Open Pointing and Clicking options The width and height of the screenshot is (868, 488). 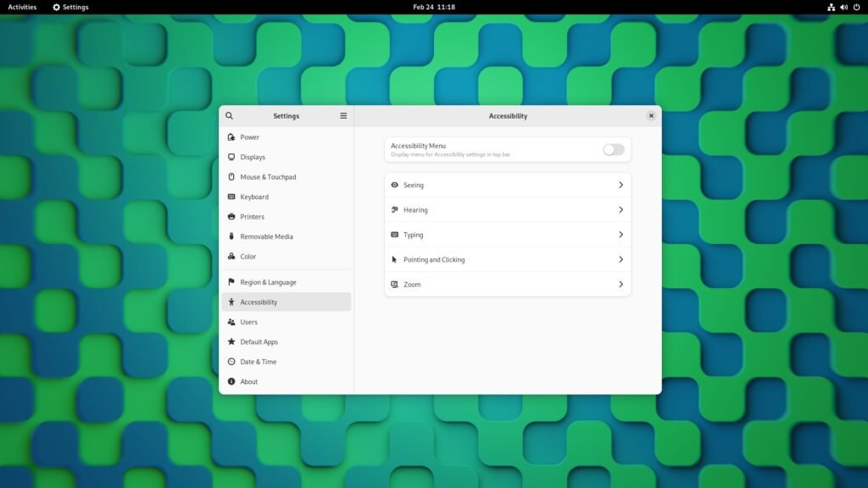[508, 259]
